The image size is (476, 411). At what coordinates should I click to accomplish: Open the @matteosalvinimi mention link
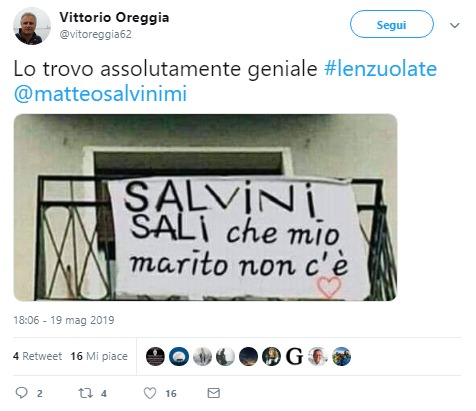100,94
